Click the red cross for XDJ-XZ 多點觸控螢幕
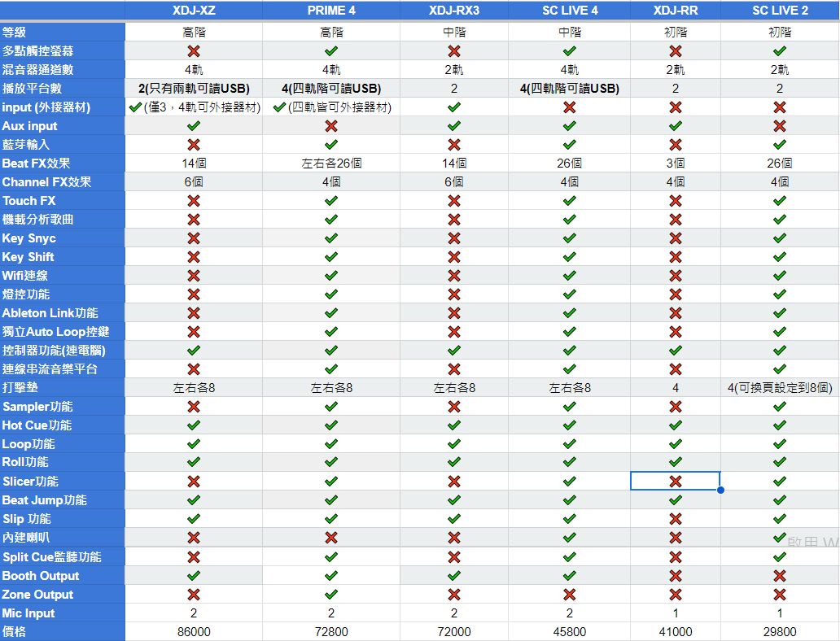The width and height of the screenshot is (840, 641). click(x=194, y=51)
